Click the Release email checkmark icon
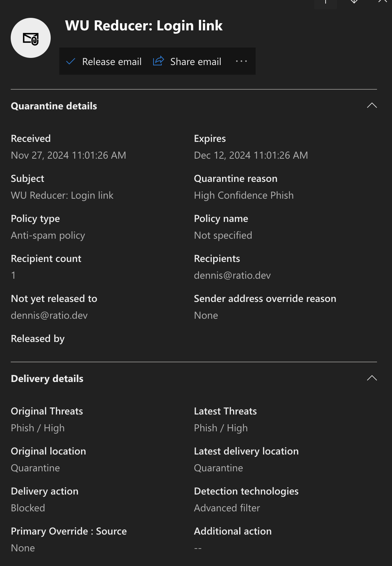Image resolution: width=392 pixels, height=566 pixels. point(71,61)
